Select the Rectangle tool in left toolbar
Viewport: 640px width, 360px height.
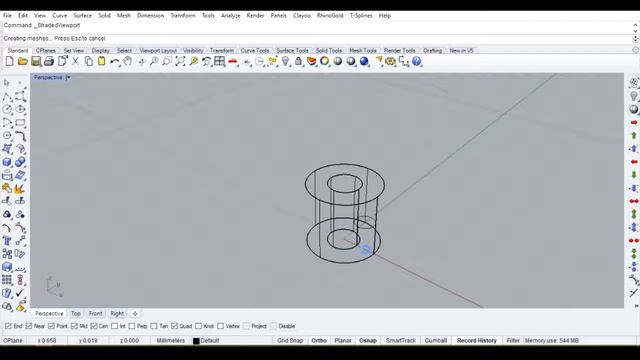pos(20,122)
